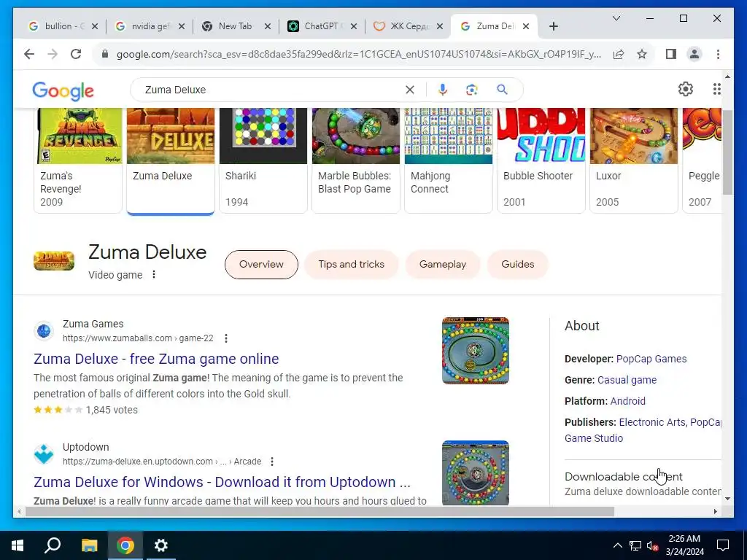Screen dimensions: 747x560
Task: Open three-dot menu for zumaballs.com result
Action: 226,338
